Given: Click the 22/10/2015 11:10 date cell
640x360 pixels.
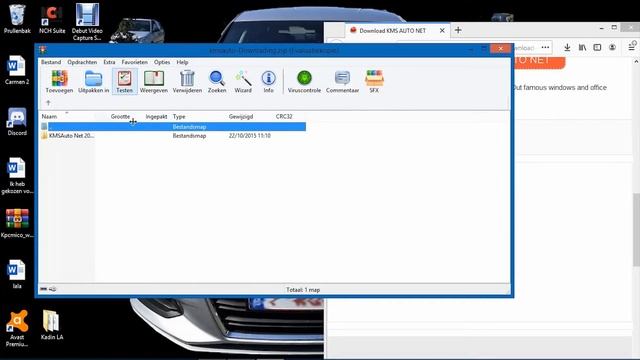Looking at the screenshot, I should click(x=249, y=136).
